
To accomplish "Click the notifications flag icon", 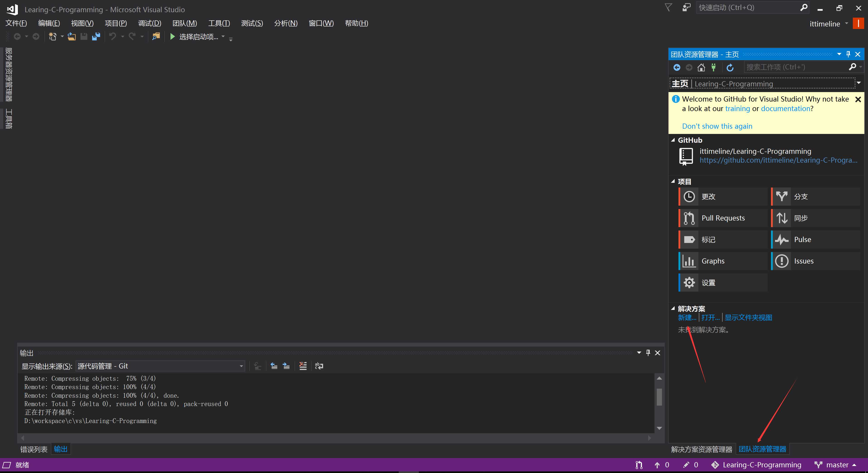I will pos(668,7).
